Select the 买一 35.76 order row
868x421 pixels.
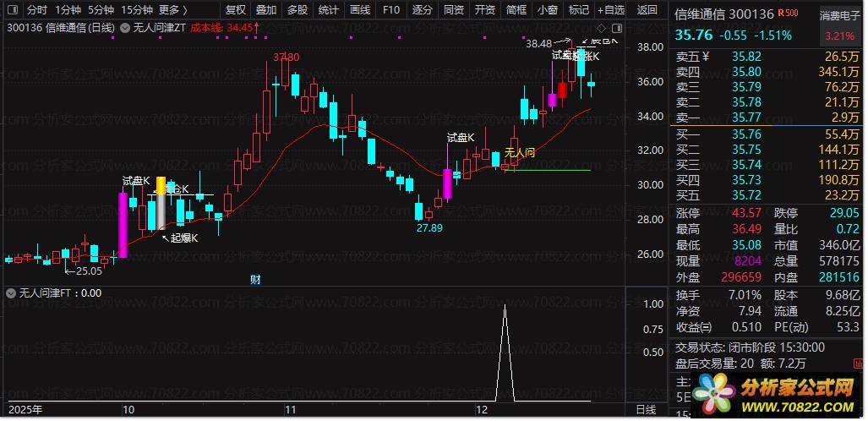click(x=768, y=134)
